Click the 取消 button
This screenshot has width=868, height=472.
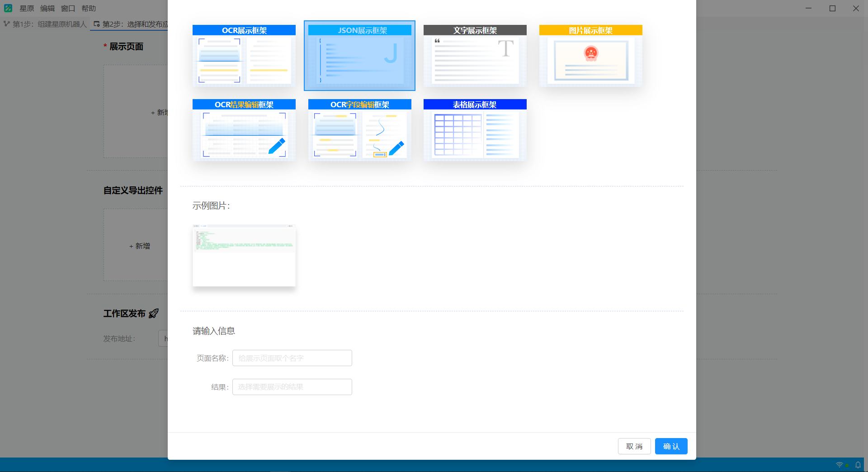tap(634, 446)
